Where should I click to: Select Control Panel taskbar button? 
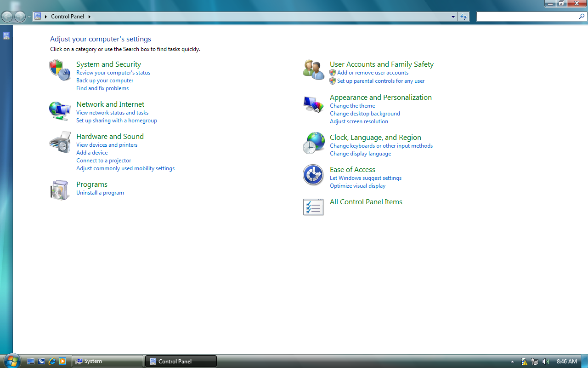pos(181,361)
